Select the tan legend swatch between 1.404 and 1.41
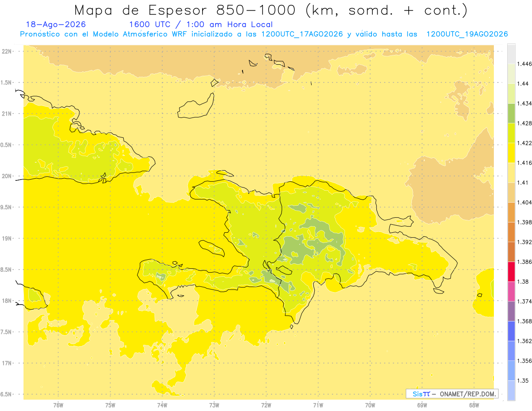This screenshot has height=411, width=532. [511, 192]
